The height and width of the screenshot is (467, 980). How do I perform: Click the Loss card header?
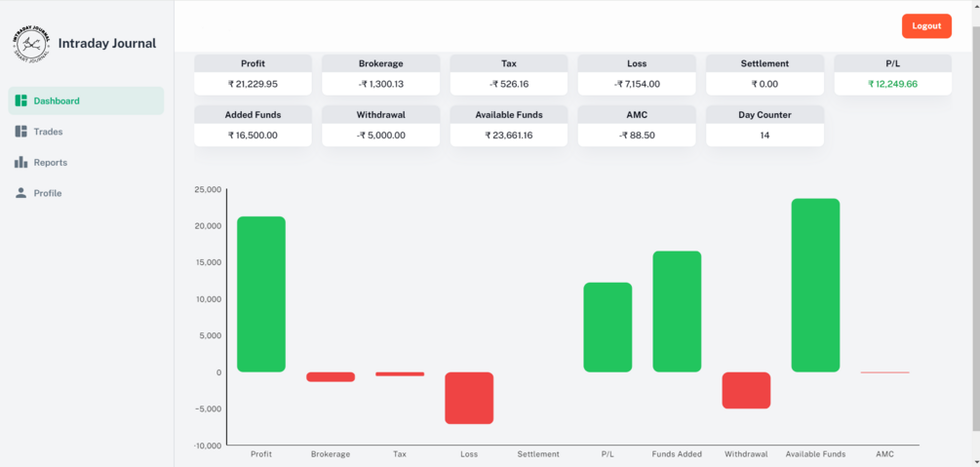(636, 63)
